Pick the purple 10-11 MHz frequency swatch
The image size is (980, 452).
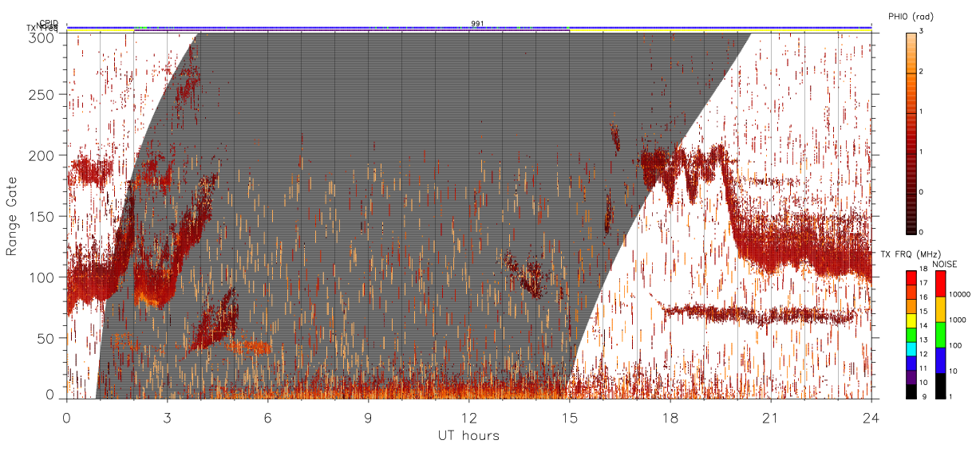(911, 377)
